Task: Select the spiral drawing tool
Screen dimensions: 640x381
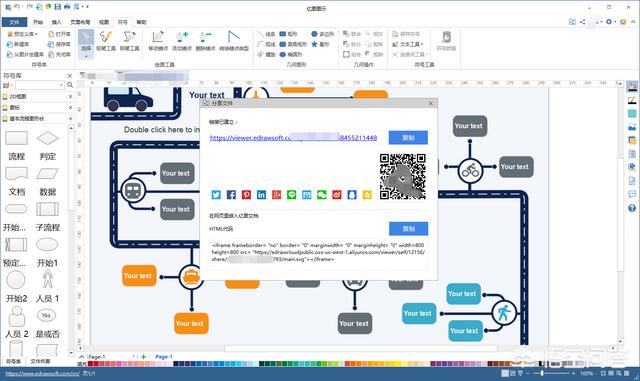Action: pos(266,54)
